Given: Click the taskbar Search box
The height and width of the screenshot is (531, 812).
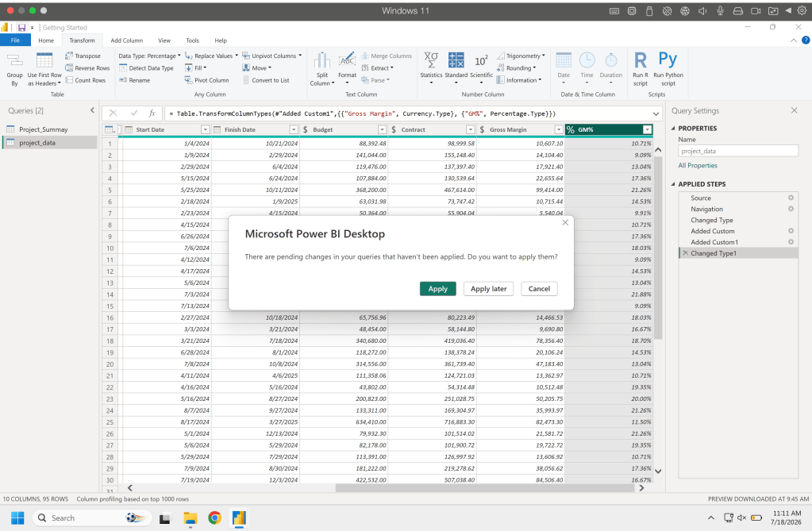Looking at the screenshot, I should pos(92,518).
